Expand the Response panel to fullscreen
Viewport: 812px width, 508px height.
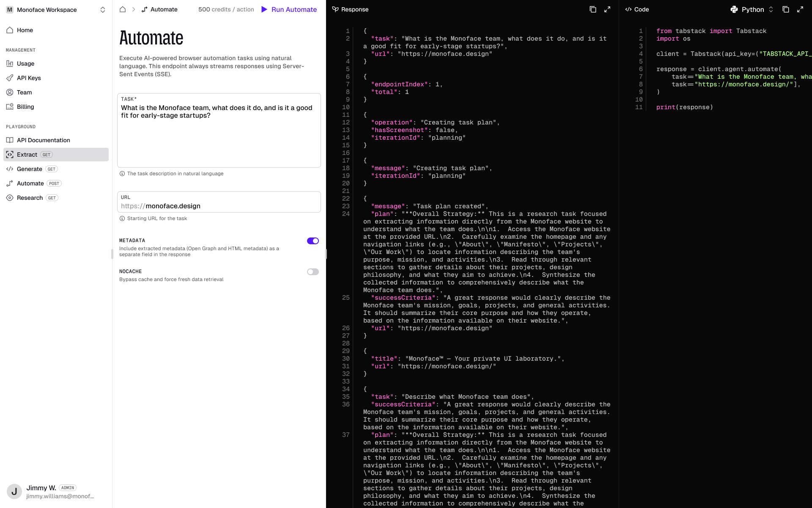(607, 9)
